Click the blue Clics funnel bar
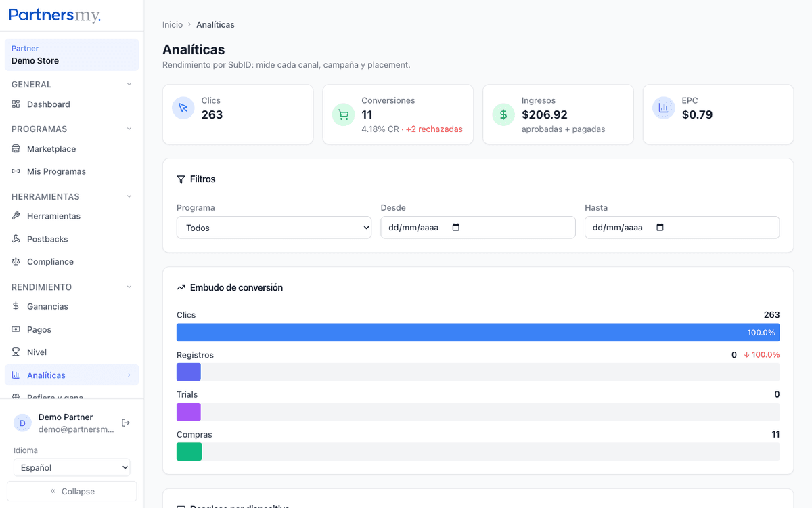Screen dimensions: 812x508 tap(478, 333)
